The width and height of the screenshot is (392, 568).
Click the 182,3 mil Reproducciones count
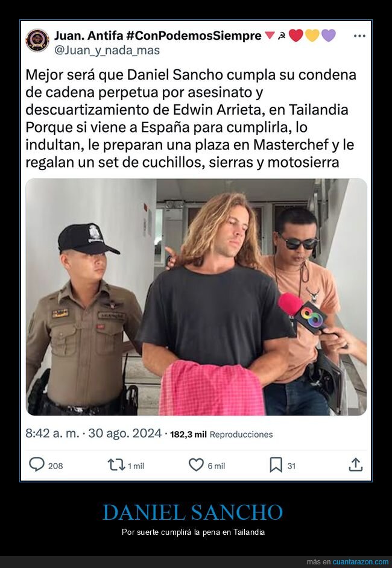coord(221,434)
